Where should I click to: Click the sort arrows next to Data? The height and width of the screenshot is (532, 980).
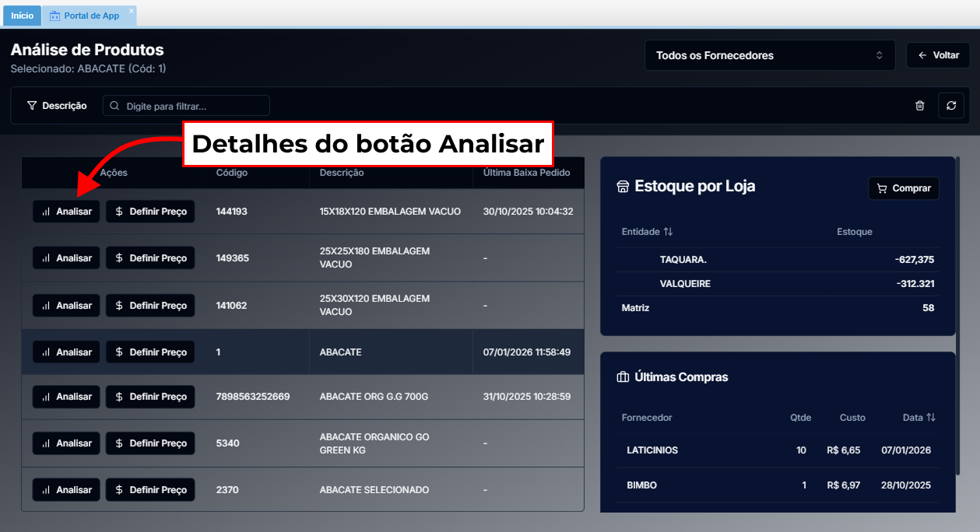930,418
